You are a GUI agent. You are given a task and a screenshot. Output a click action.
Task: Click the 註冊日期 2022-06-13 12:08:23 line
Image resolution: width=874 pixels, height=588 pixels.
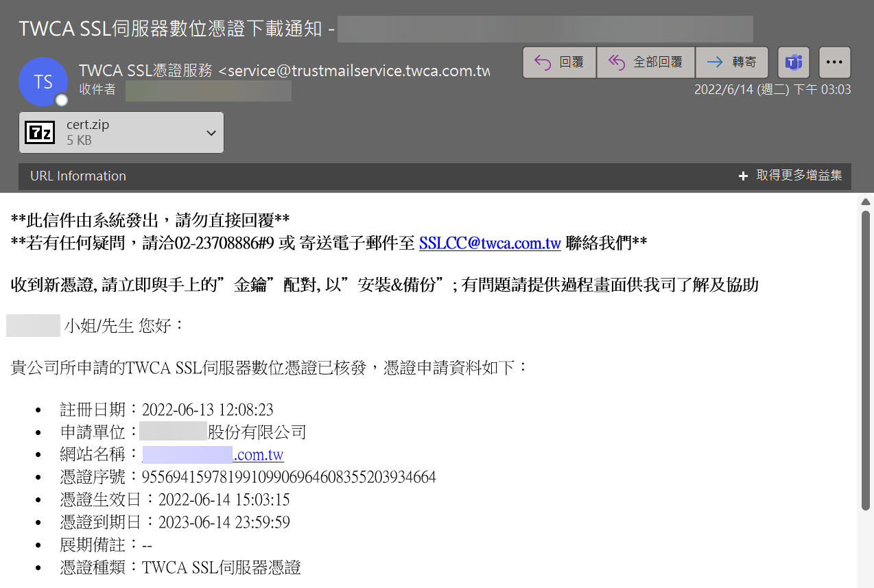[x=167, y=410]
